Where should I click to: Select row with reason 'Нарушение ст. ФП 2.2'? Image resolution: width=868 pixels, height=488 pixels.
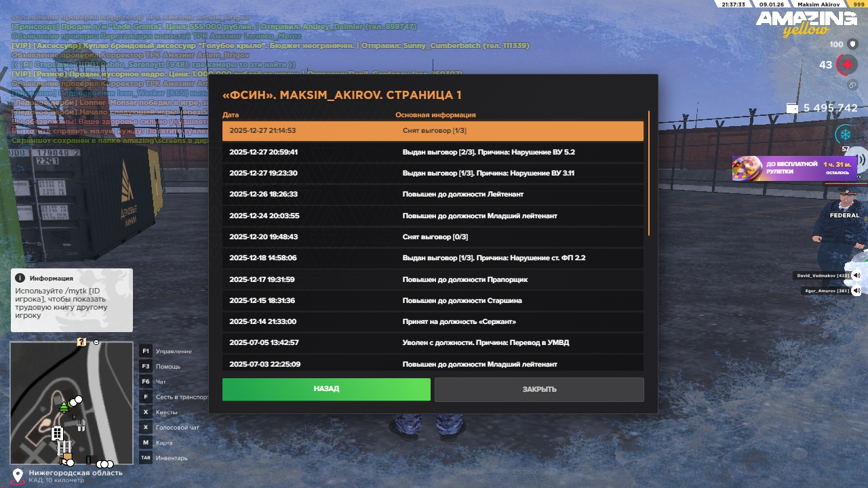(433, 258)
